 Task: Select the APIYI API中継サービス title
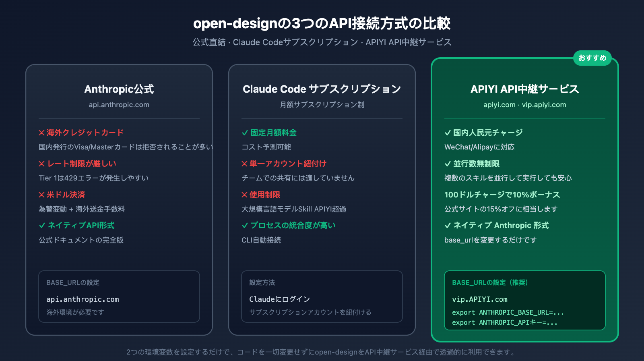[525, 89]
